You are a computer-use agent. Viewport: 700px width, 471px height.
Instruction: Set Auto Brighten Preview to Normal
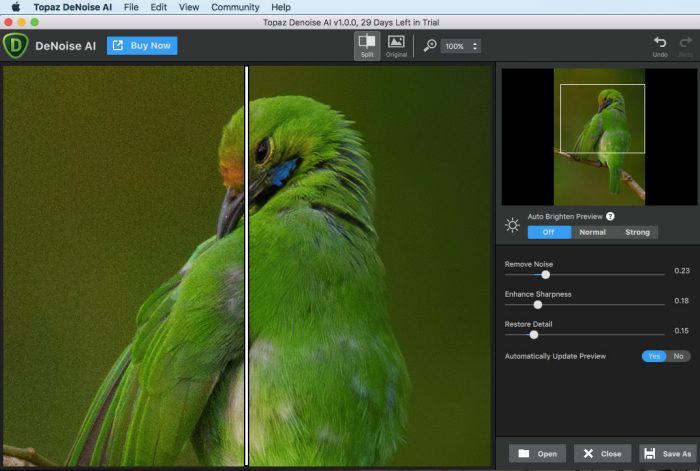tap(592, 232)
